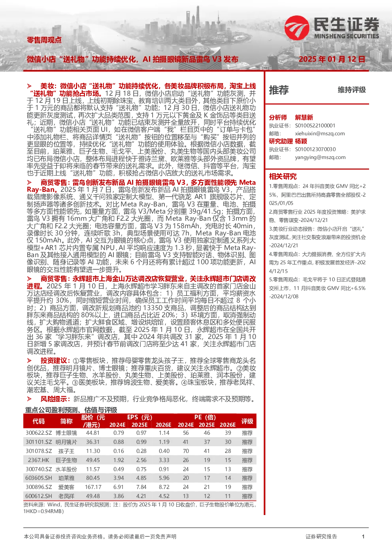Click email 'yangying@mszq.com'
The image size is (392, 555).
coord(320,157)
